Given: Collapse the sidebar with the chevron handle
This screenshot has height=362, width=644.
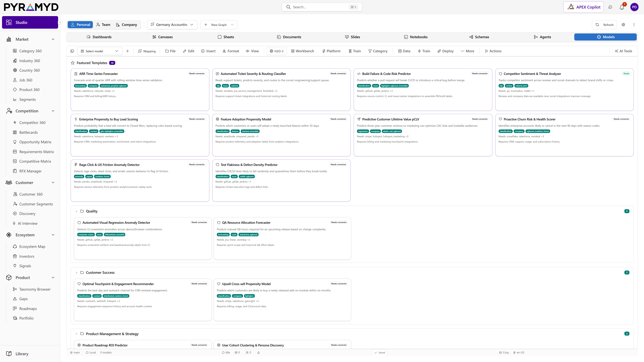Looking at the screenshot, I should pos(60,22).
